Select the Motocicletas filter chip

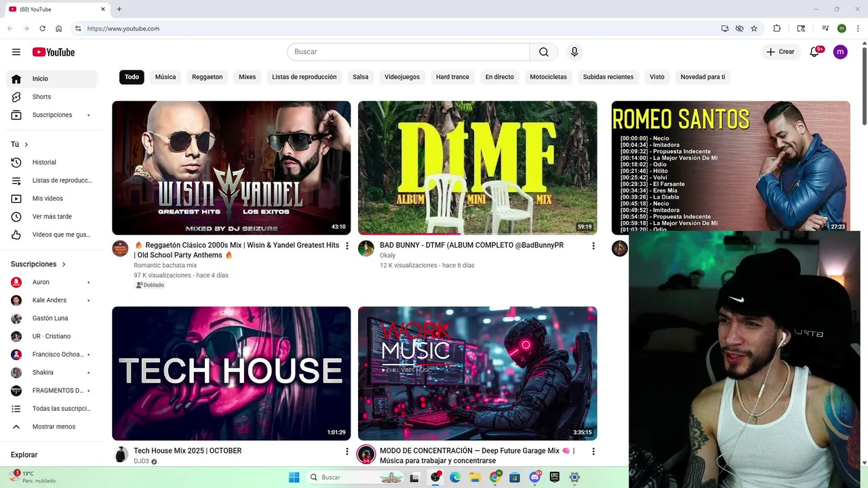(x=549, y=77)
